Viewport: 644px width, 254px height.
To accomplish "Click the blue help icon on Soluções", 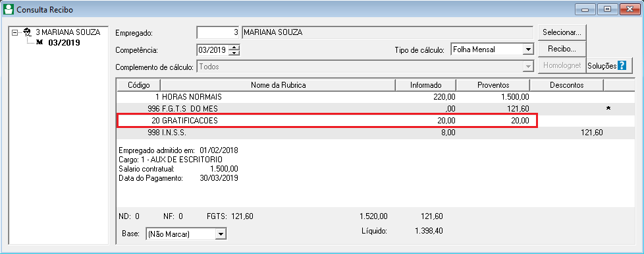I will coord(622,65).
